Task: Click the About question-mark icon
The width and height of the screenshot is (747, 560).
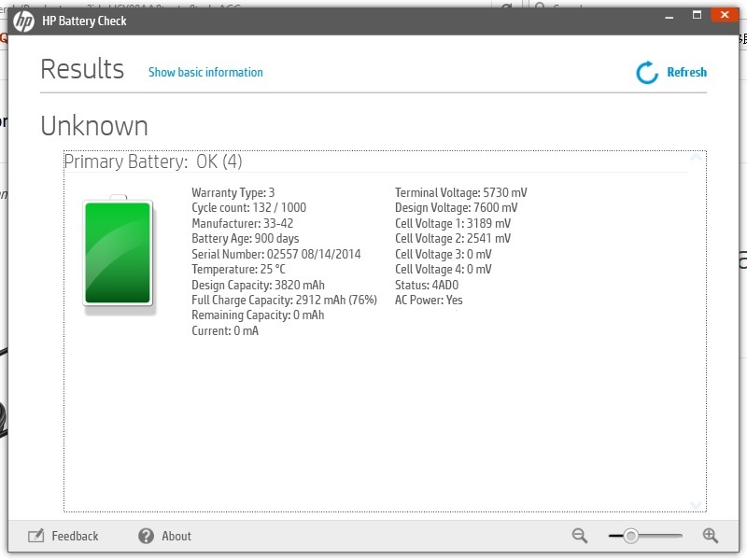Action: (147, 536)
